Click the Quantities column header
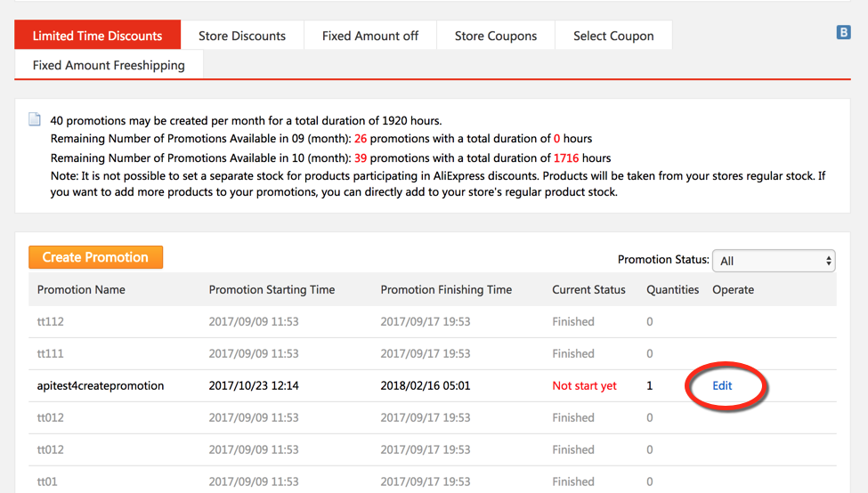The image size is (868, 493). click(x=672, y=289)
